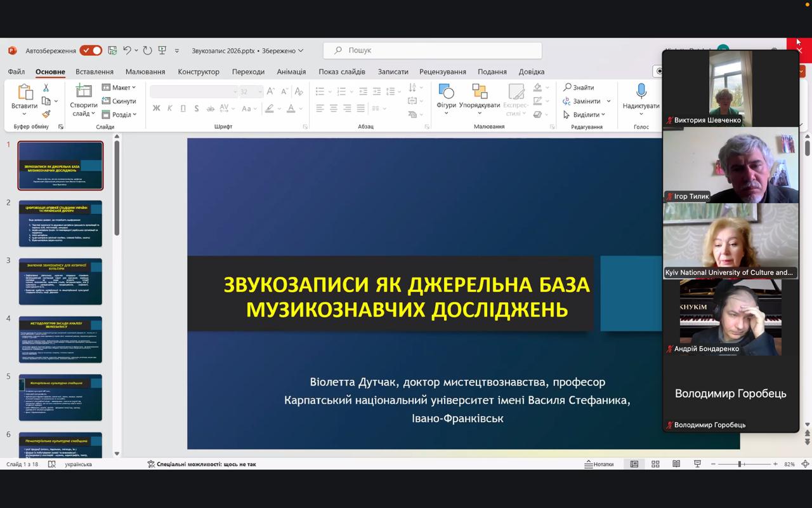The height and width of the screenshot is (508, 812).
Task: Click the Вставити paste icon
Action: pyautogui.click(x=25, y=93)
